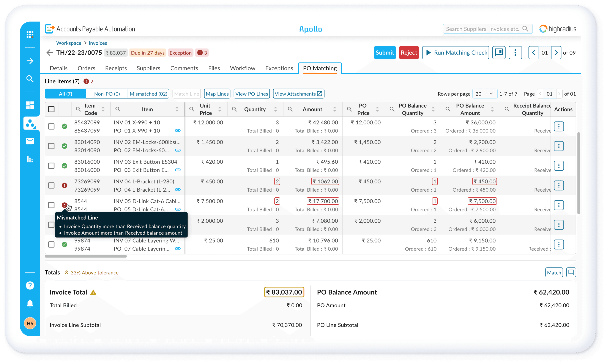Click the Search Suppliers, Invoices field
607x364 pixels.
click(x=487, y=29)
